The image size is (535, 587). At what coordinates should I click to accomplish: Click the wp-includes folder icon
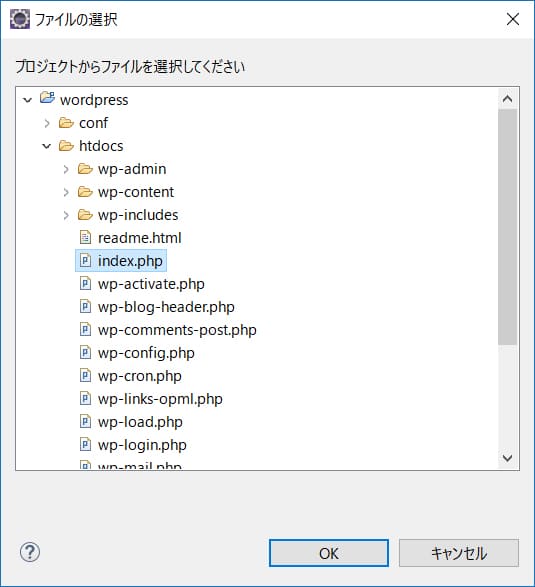click(x=85, y=215)
